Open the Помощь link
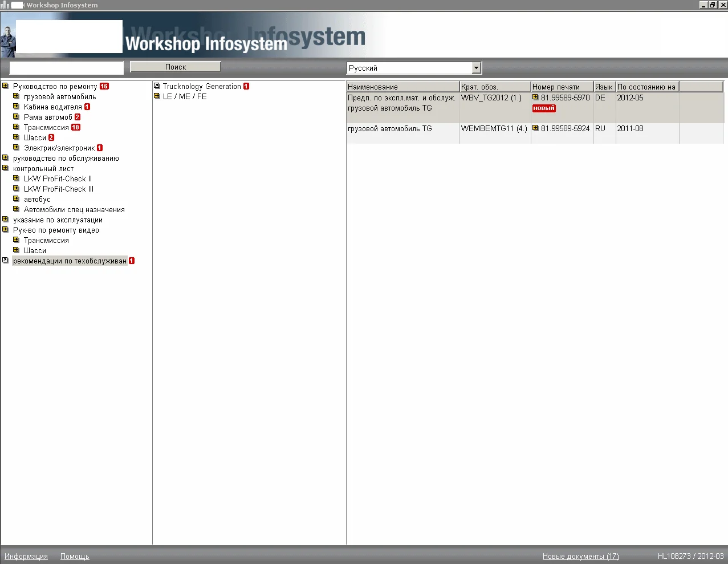Viewport: 728px width, 564px height. 75,557
